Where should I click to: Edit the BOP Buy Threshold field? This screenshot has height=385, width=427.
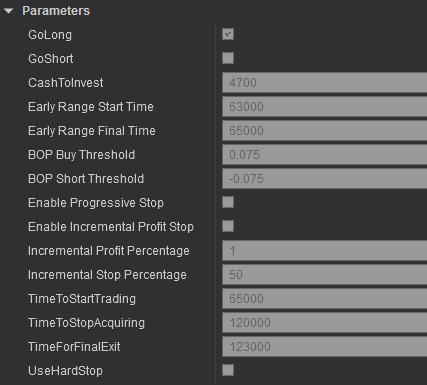pyautogui.click(x=325, y=155)
